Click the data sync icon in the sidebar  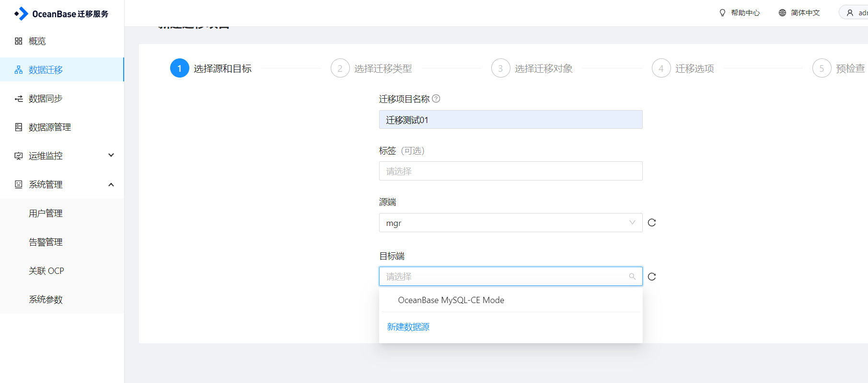tap(19, 99)
